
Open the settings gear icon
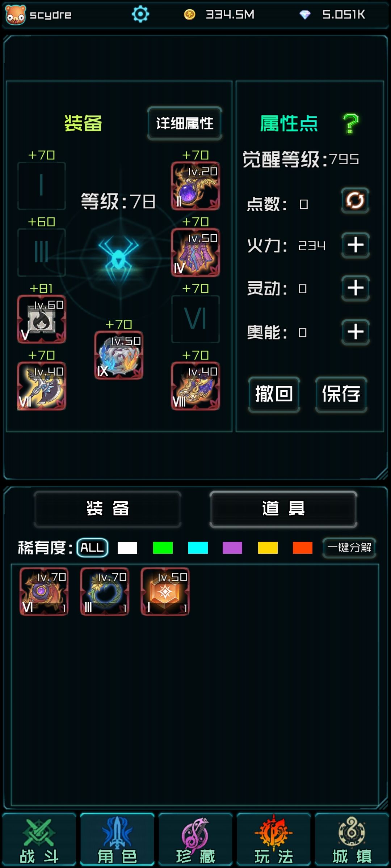tap(140, 14)
